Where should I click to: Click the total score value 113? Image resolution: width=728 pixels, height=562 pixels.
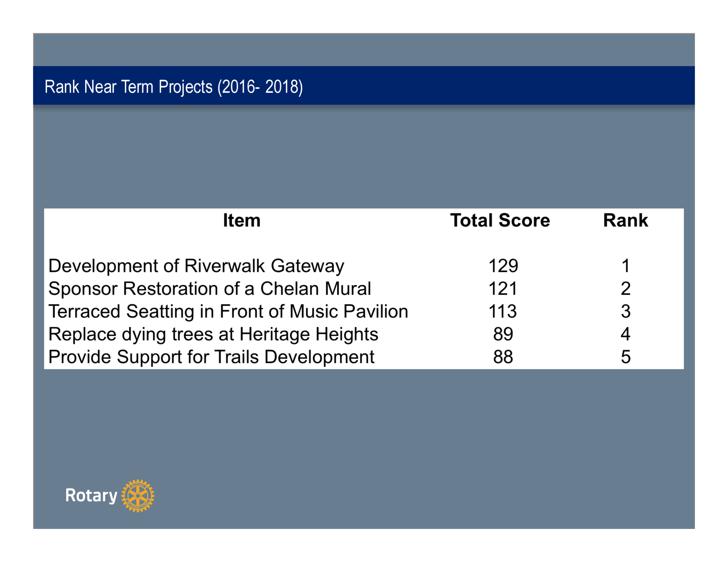point(502,312)
